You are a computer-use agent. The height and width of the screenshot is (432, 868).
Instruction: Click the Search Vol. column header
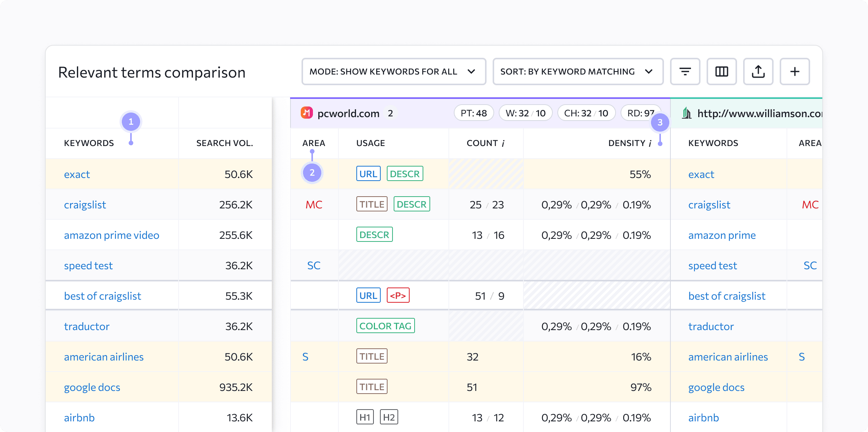point(225,143)
